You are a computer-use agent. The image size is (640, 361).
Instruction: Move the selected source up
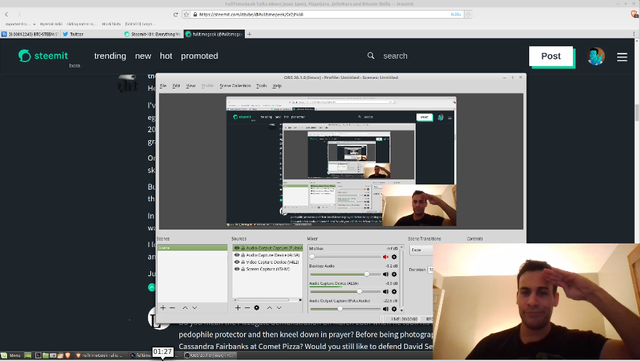pos(269,308)
